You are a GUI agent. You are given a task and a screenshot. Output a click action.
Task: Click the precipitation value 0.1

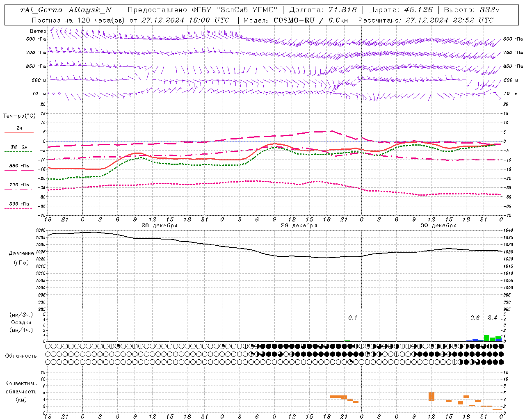pyautogui.click(x=353, y=318)
